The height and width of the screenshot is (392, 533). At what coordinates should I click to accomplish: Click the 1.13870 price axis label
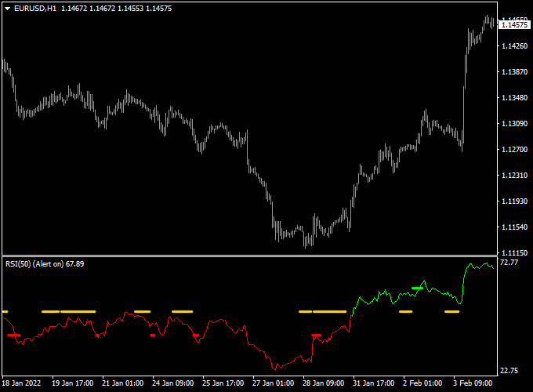pos(515,72)
